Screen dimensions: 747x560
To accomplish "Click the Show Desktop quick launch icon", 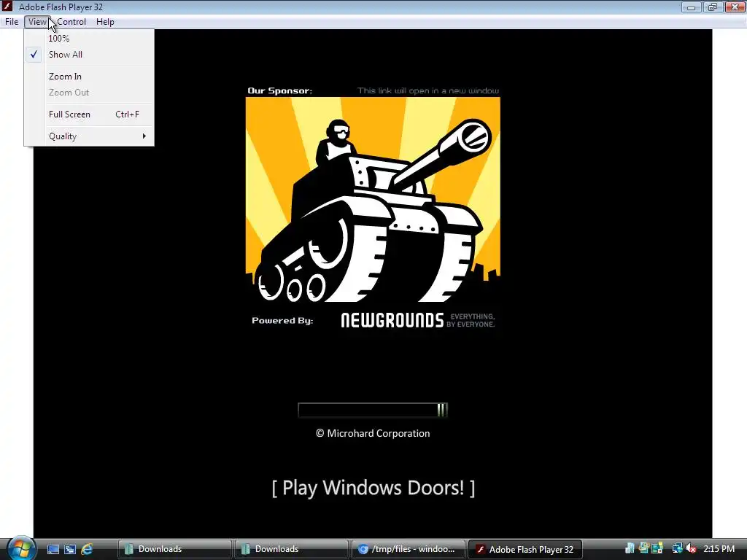I will coord(53,550).
